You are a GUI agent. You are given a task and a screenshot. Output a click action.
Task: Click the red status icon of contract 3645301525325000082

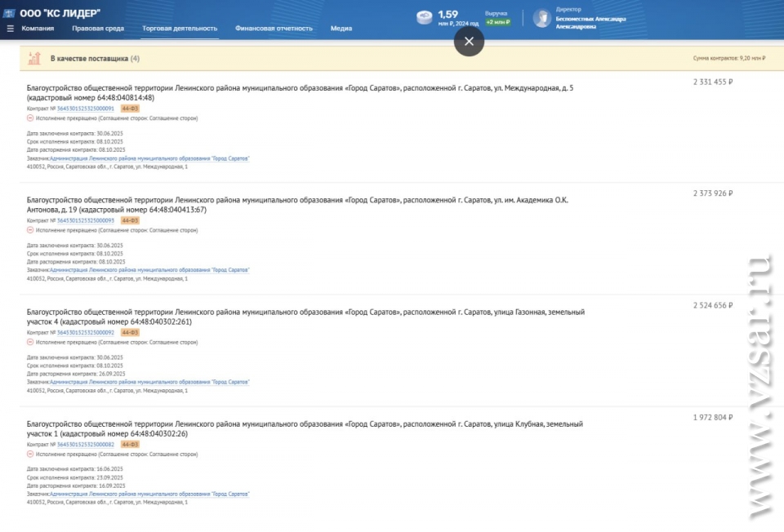tap(30, 454)
